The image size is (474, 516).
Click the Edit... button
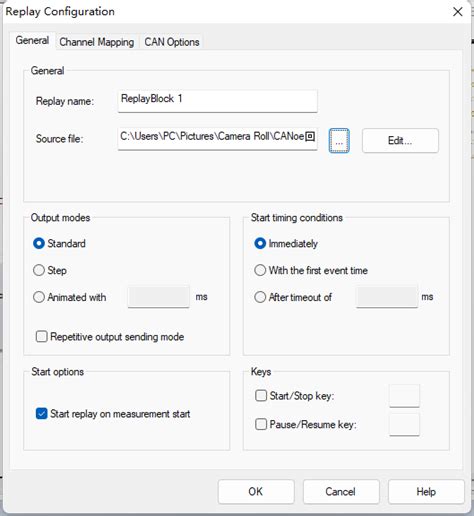(400, 141)
